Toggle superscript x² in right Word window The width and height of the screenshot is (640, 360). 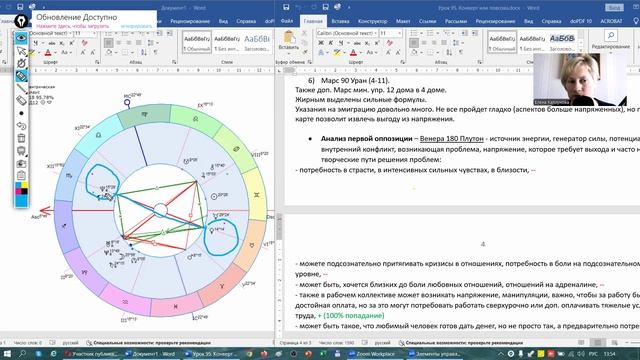tap(377, 43)
